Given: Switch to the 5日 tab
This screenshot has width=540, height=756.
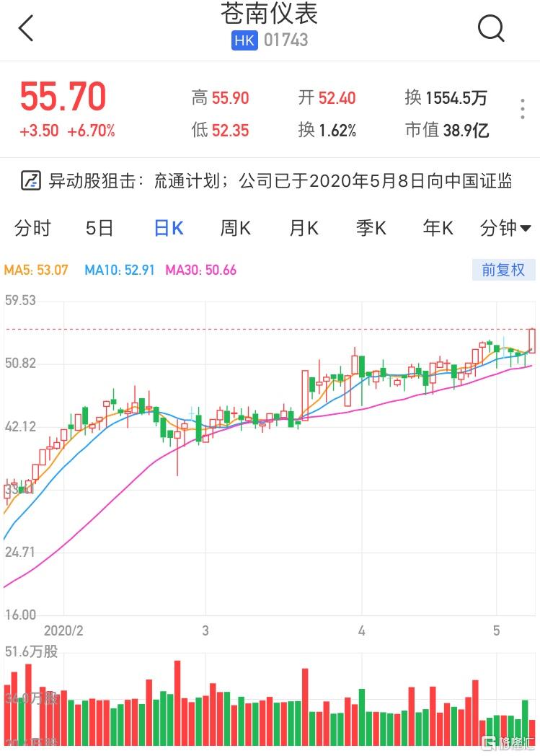Looking at the screenshot, I should point(99,228).
